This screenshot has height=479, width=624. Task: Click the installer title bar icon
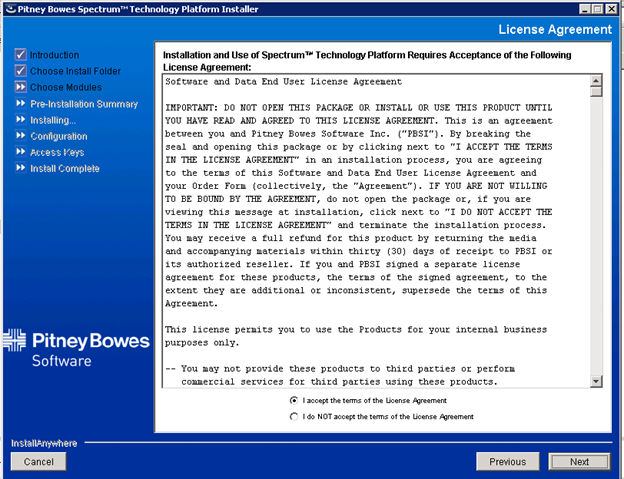click(x=9, y=8)
